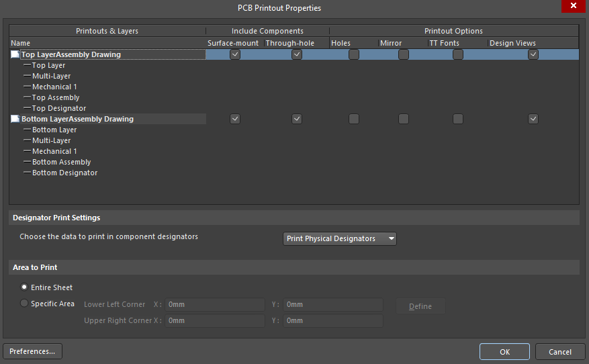Click the Surface-mount column header

click(x=235, y=43)
